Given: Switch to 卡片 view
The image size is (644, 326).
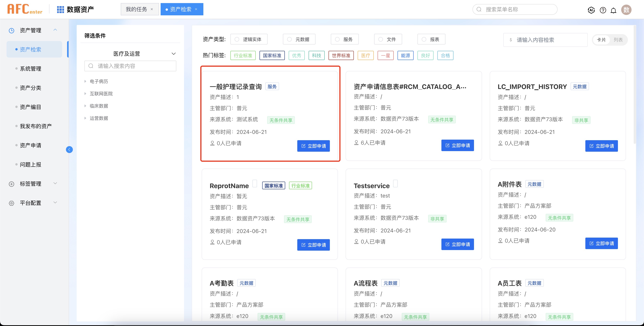Looking at the screenshot, I should (601, 40).
